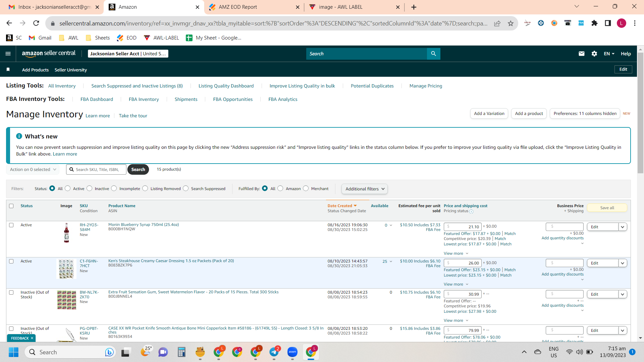Reload the page with the refresh icon

[x=36, y=23]
